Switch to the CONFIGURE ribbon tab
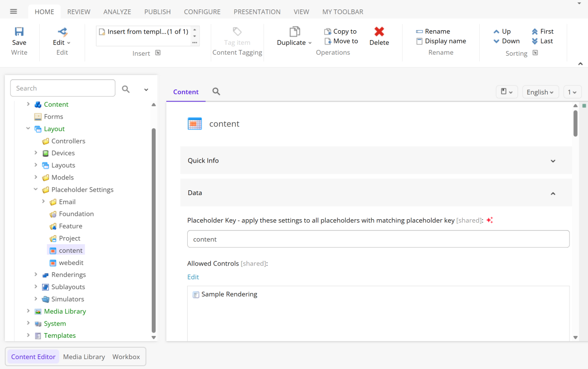 (x=202, y=11)
